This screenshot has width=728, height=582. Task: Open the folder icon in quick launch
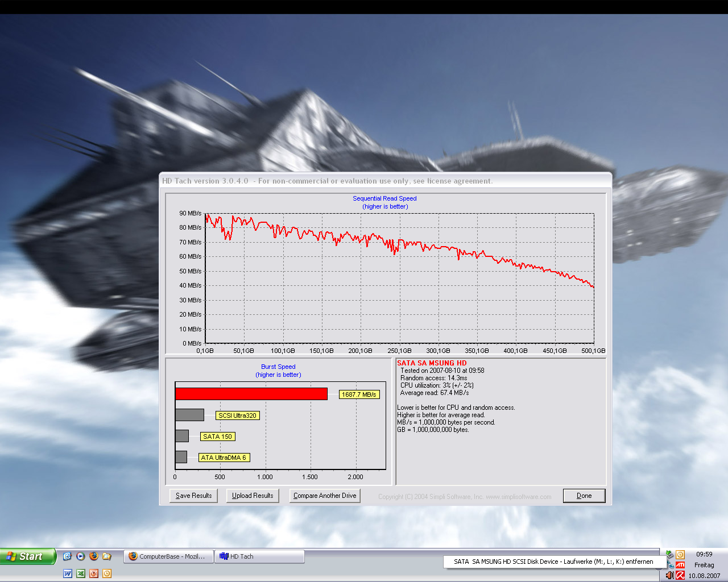click(x=107, y=556)
